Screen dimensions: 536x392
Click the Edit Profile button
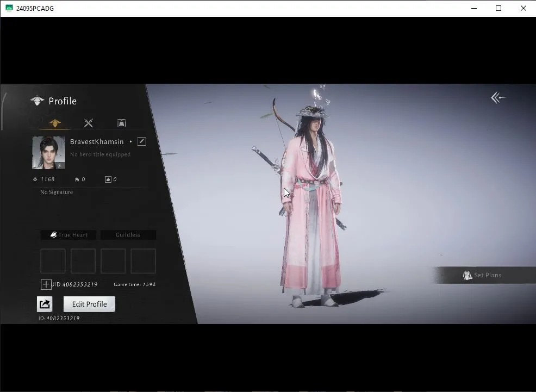[x=89, y=304]
